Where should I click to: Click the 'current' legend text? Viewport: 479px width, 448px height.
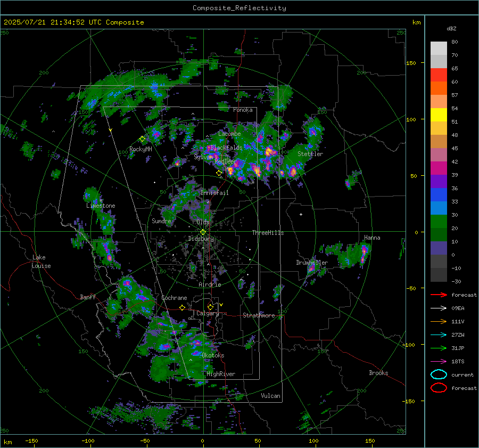[x=463, y=375]
